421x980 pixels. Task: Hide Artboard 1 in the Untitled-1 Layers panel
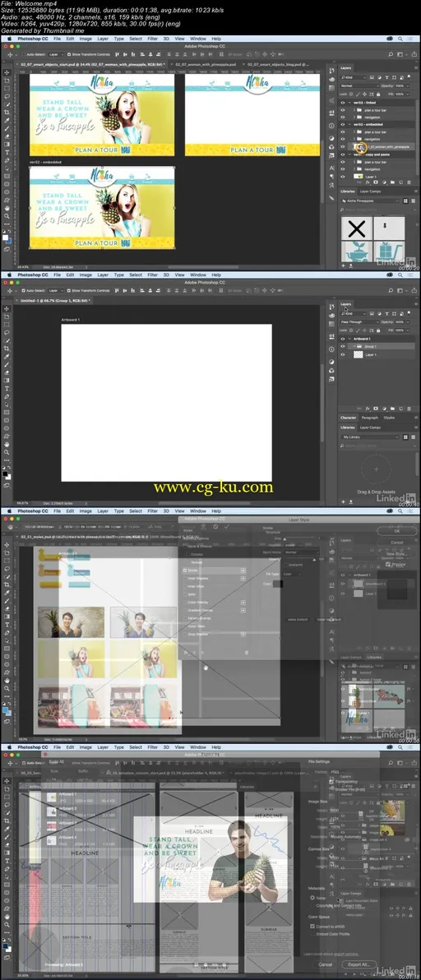click(342, 338)
